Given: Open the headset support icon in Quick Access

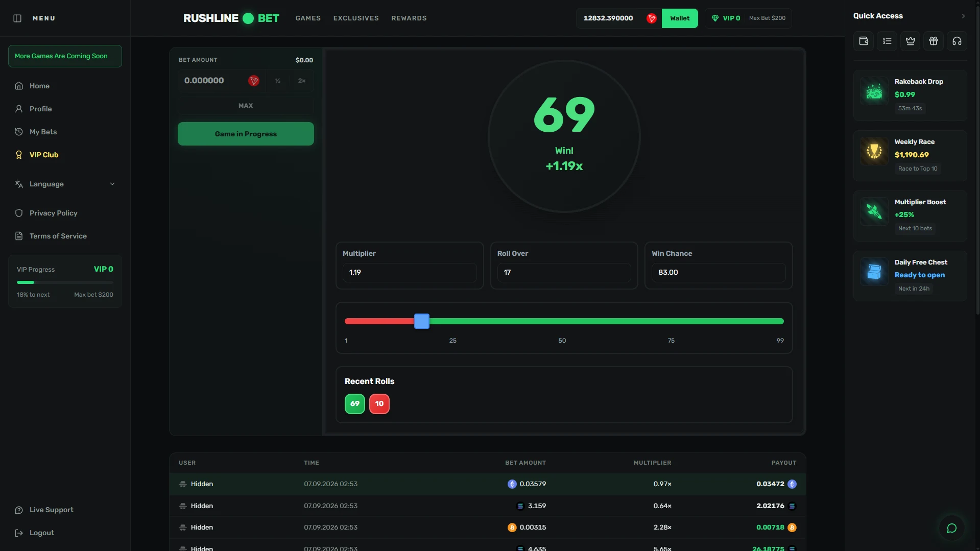Looking at the screenshot, I should click(x=957, y=41).
